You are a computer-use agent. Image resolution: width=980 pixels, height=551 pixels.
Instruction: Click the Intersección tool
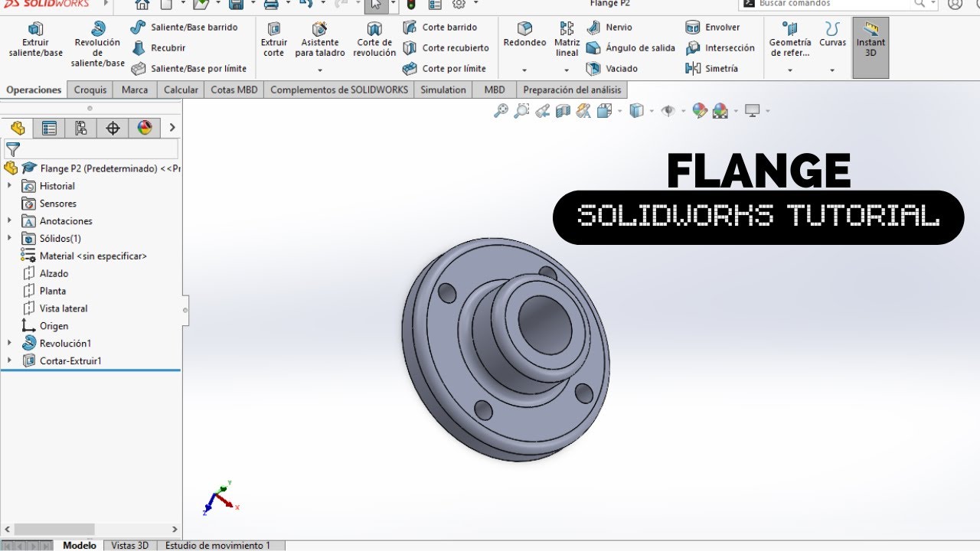720,47
